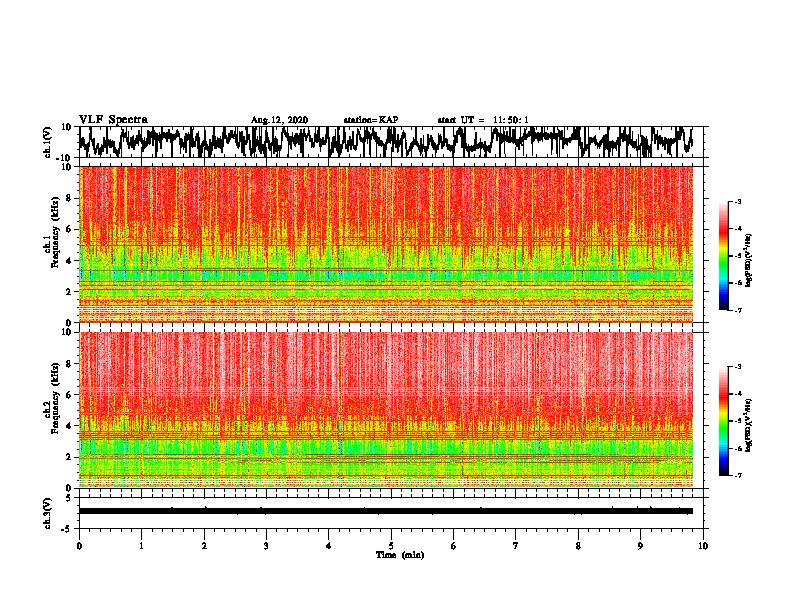Click the "Time (min)" axis label
The image size is (792, 612).
400,555
